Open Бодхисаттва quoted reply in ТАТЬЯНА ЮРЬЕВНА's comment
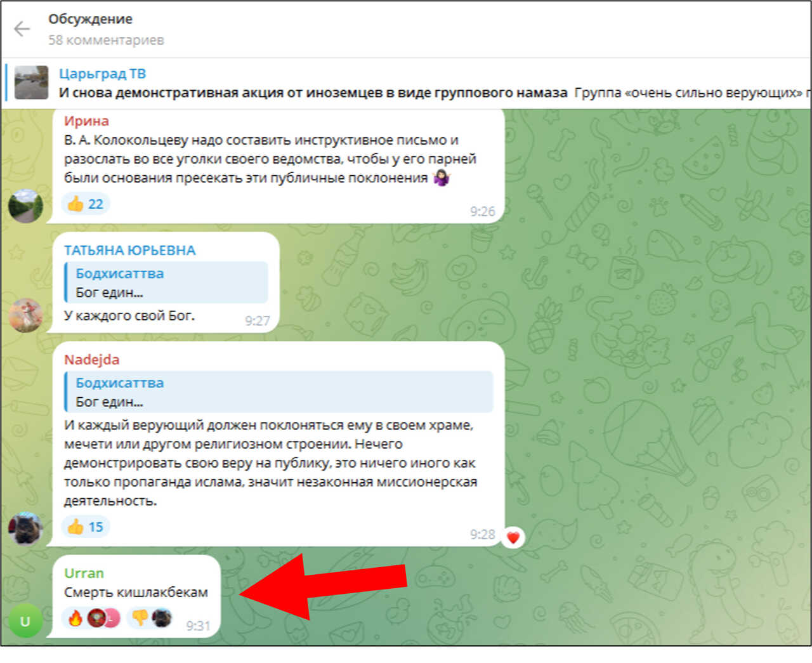Viewport: 812px width, 663px height. pyautogui.click(x=166, y=282)
